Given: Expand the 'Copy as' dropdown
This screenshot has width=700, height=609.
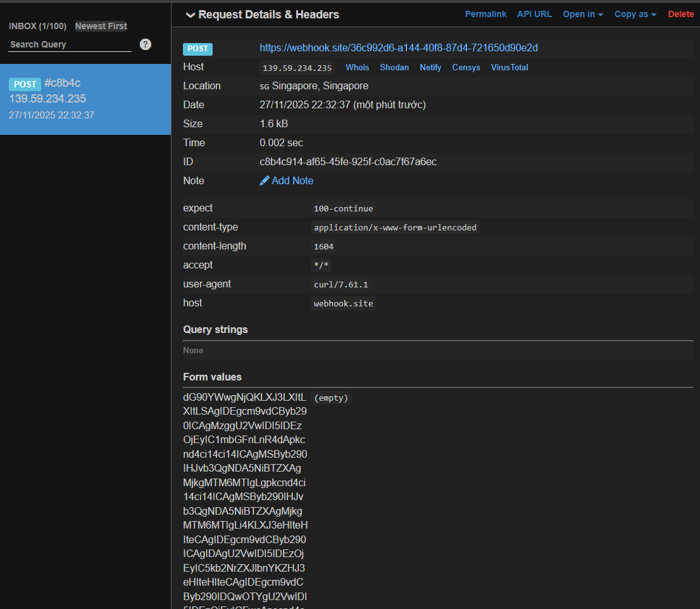Looking at the screenshot, I should point(635,14).
